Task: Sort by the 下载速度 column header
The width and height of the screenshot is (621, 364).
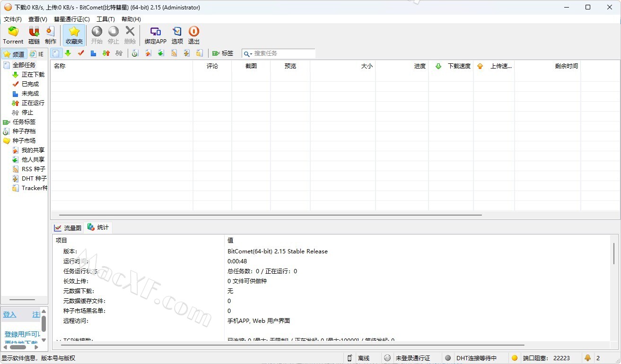Action: click(451, 66)
